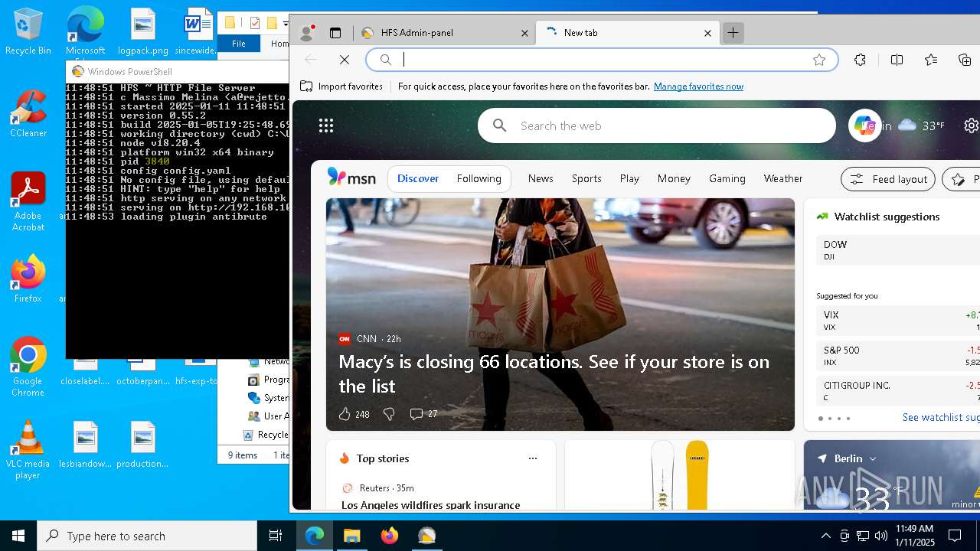The height and width of the screenshot is (551, 980).
Task: Select production image file on desktop
Action: point(143,445)
